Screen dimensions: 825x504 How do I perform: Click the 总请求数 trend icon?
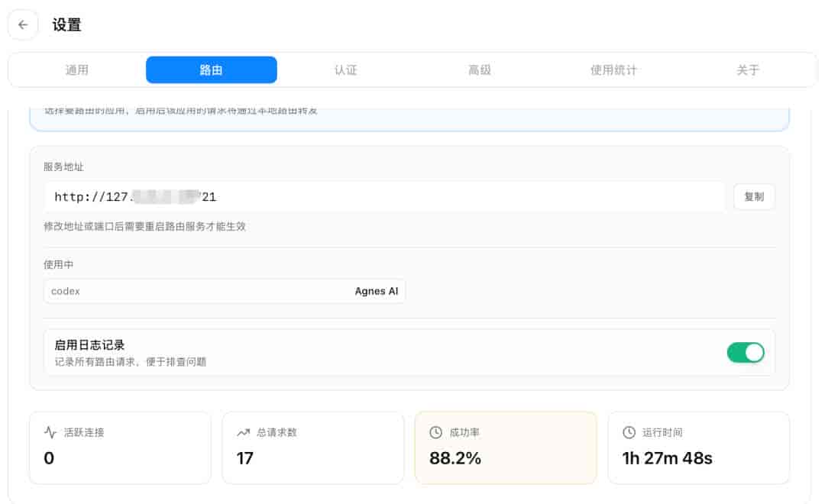[243, 432]
